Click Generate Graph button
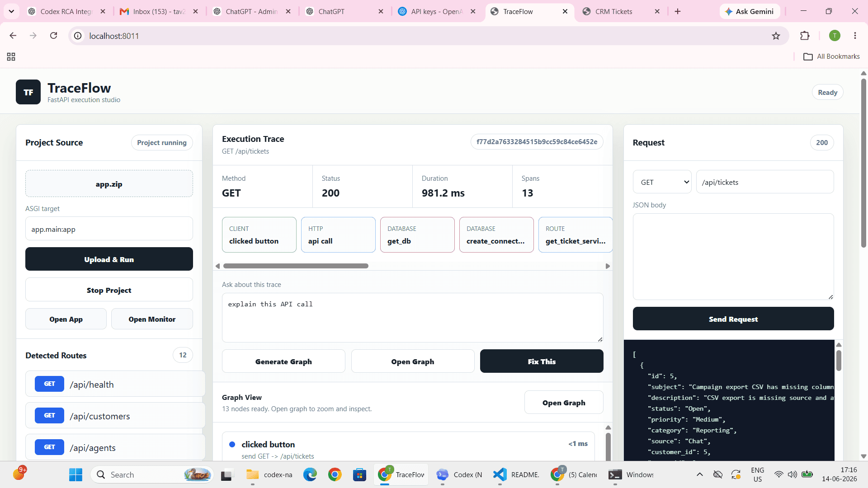The image size is (868, 488). pyautogui.click(x=283, y=361)
